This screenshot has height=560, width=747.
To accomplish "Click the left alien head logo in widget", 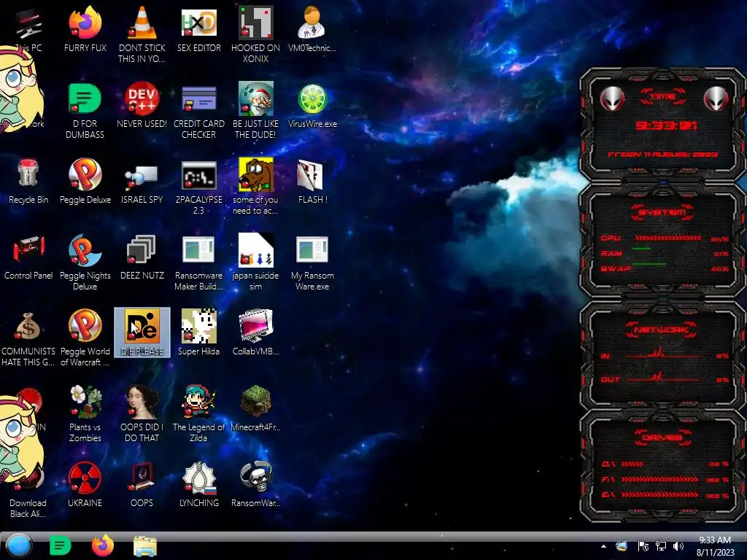I will coord(612,99).
